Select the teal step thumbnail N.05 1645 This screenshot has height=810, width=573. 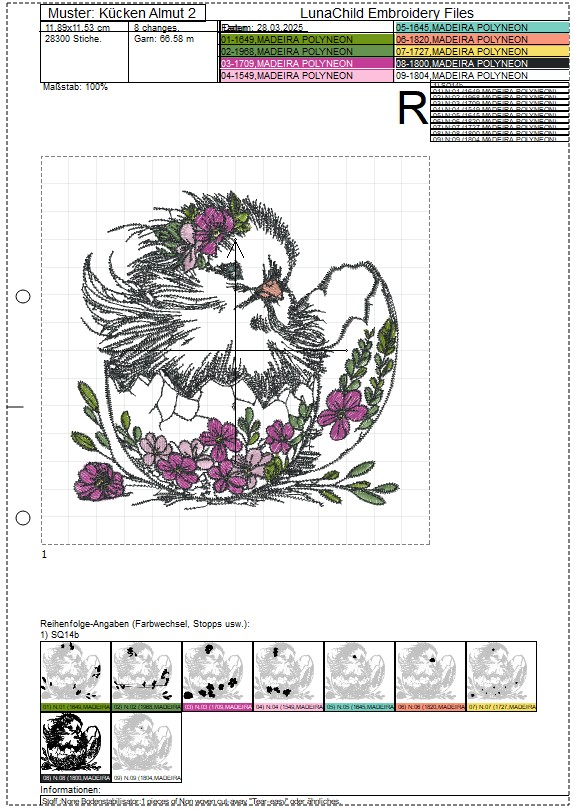[x=360, y=676]
